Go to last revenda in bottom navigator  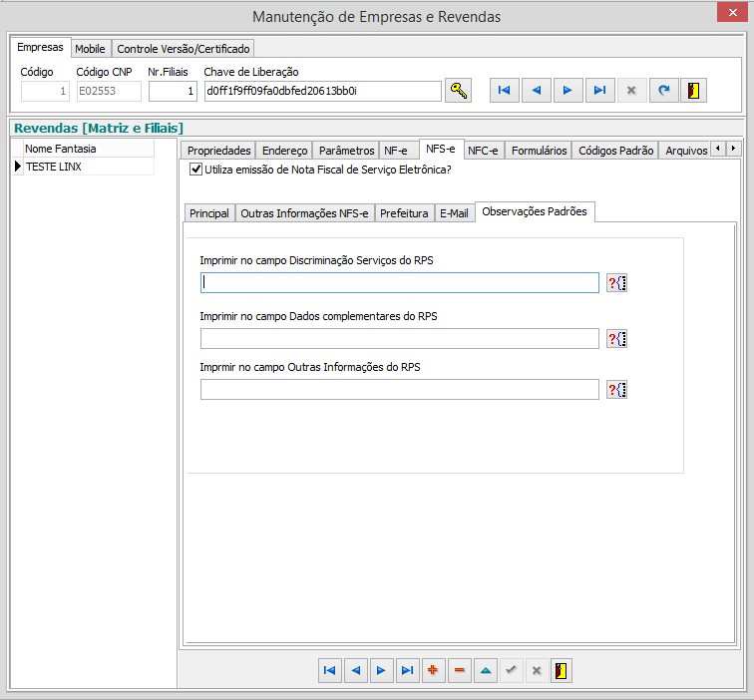click(x=407, y=670)
